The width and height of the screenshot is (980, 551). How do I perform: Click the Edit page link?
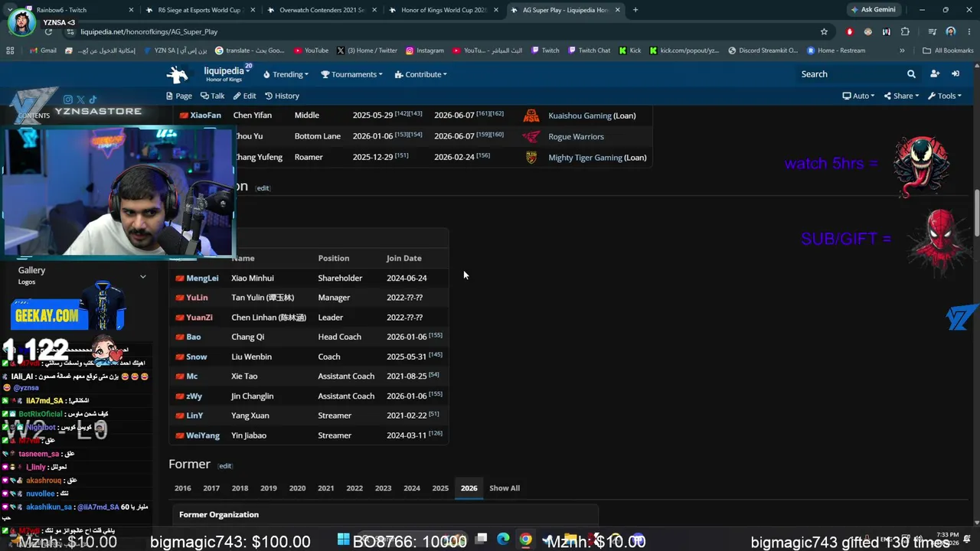(245, 96)
